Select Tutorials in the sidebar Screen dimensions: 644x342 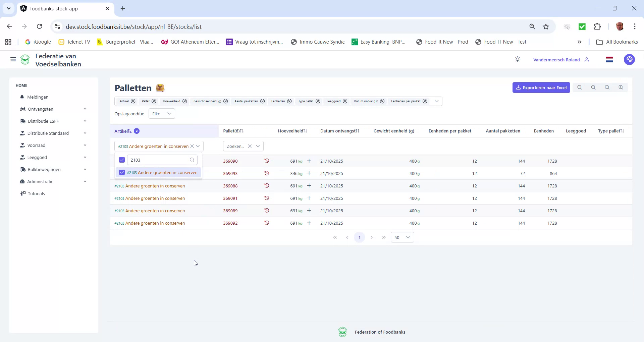click(x=36, y=193)
